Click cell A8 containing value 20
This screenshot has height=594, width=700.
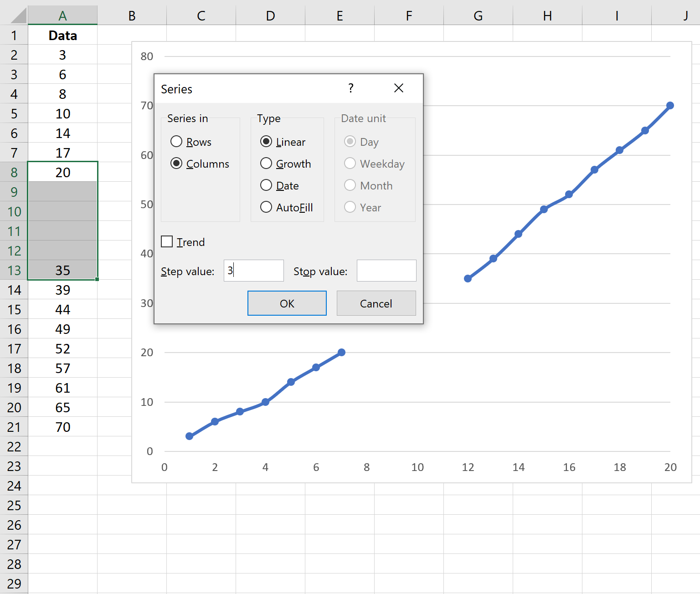[x=63, y=173]
